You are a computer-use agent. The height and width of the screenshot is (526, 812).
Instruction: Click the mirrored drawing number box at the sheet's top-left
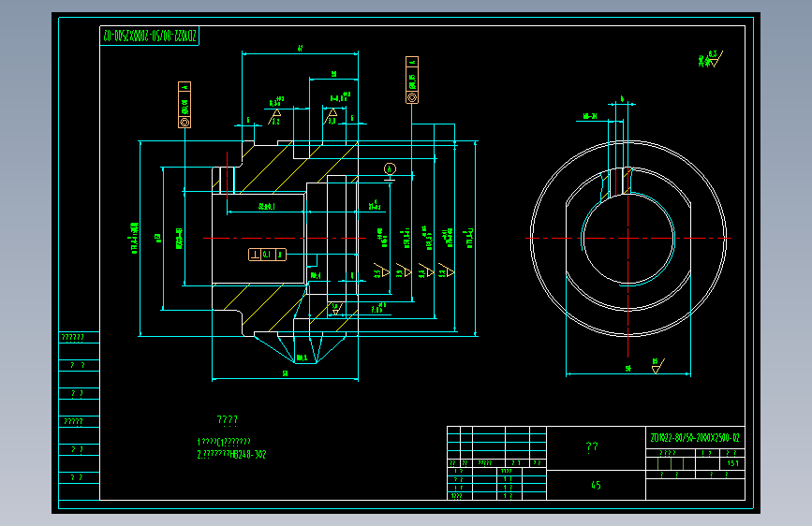click(149, 36)
